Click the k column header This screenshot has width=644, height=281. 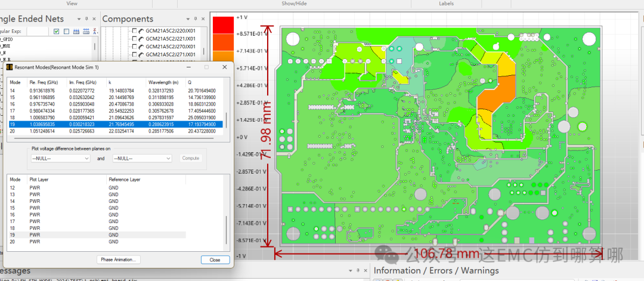[x=110, y=82]
